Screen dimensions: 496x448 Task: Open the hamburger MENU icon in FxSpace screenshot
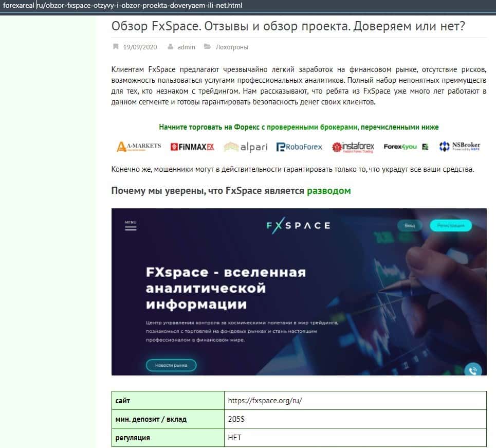coord(131,225)
